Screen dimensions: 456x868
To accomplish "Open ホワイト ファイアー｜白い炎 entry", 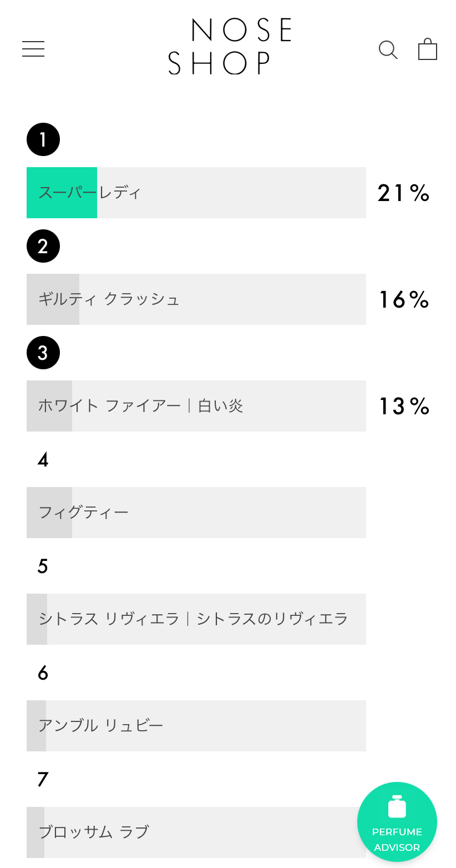I will click(196, 406).
